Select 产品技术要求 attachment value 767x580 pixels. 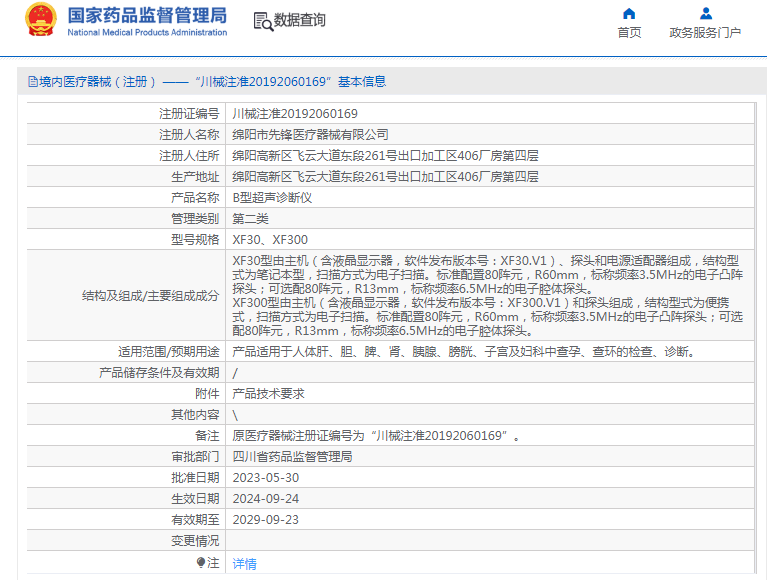tap(268, 394)
